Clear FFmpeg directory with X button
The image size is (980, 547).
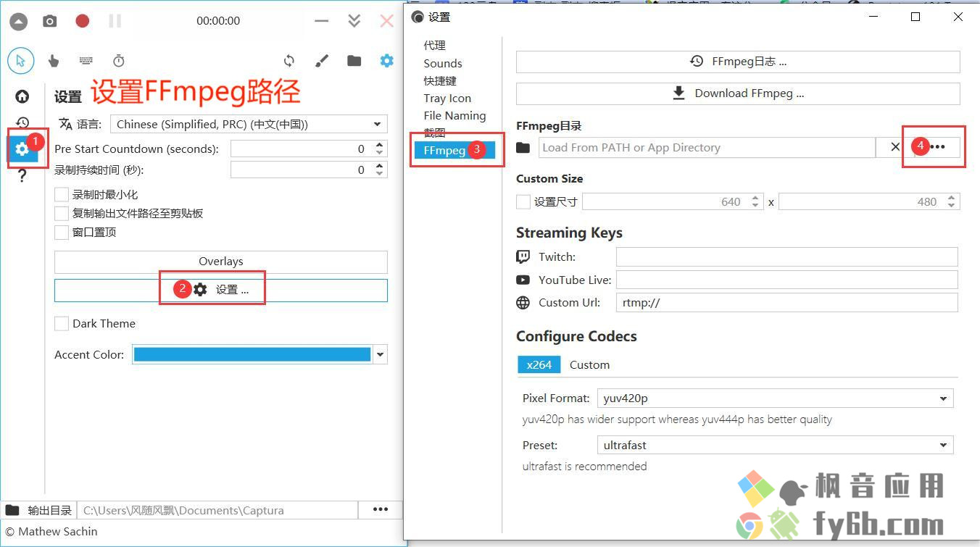click(895, 147)
